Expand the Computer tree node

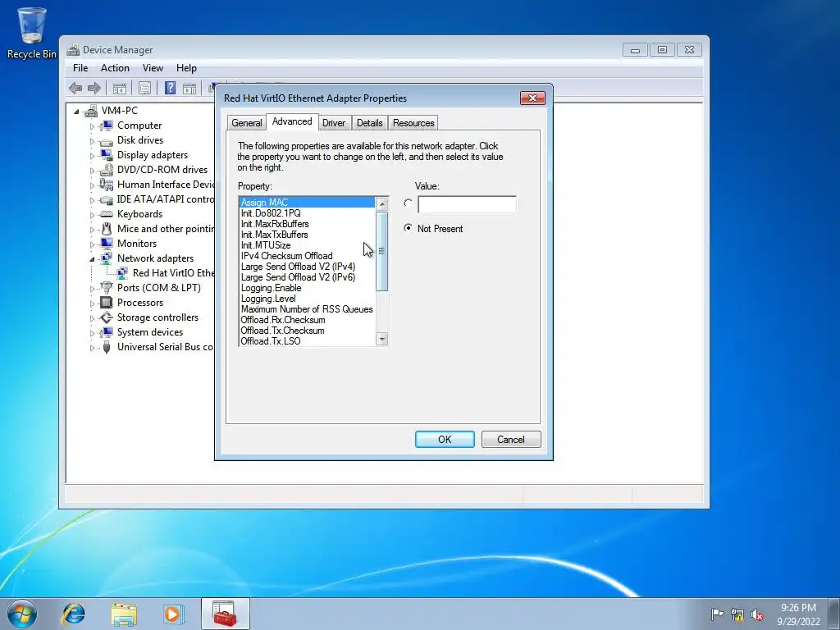[92, 126]
